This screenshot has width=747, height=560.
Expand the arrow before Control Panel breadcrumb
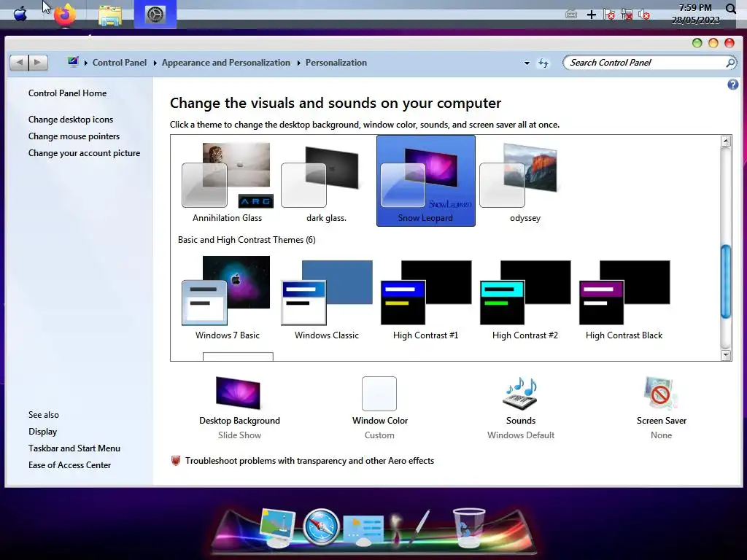point(86,63)
